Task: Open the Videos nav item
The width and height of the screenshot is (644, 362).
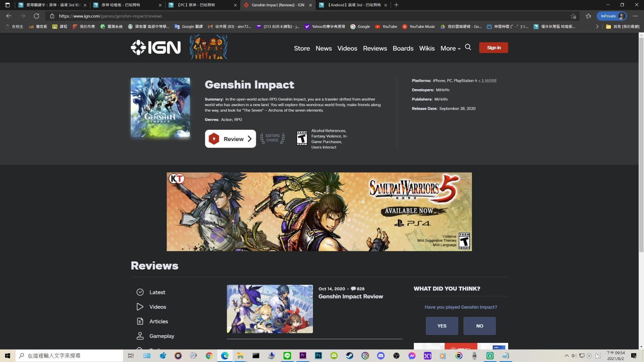Action: pos(347,48)
